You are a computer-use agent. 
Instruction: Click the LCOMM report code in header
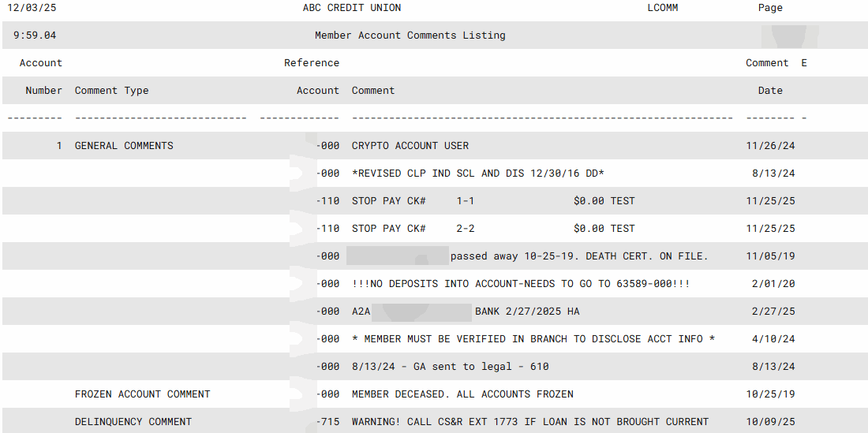662,8
